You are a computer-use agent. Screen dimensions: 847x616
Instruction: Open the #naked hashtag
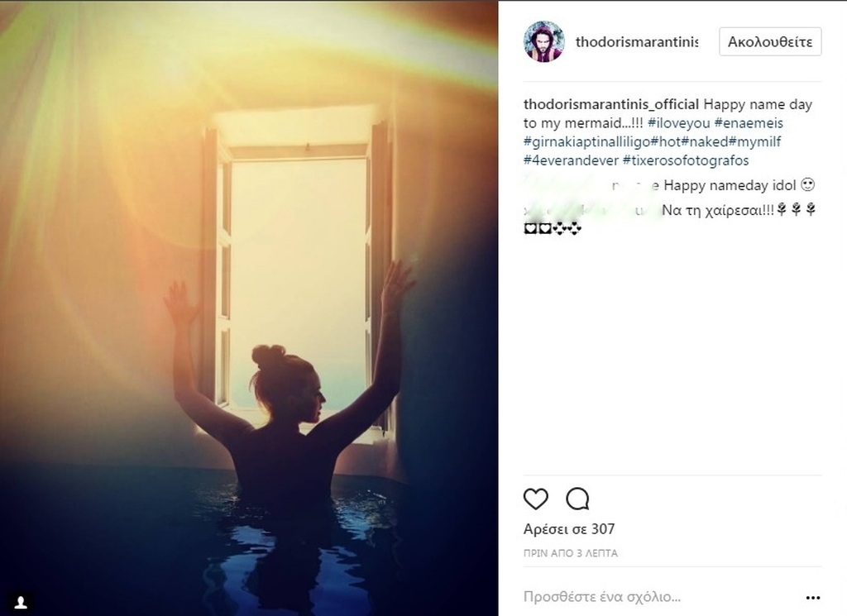click(x=705, y=142)
